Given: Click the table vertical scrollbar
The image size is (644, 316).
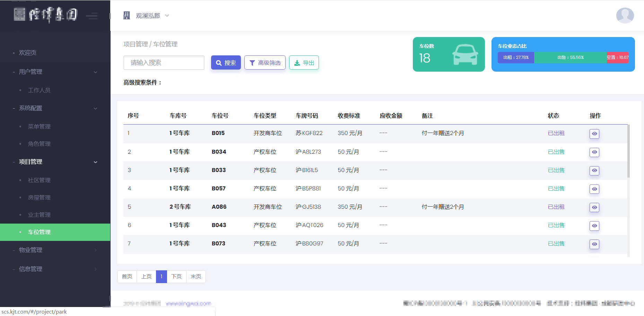Looking at the screenshot, I should pyautogui.click(x=628, y=151).
